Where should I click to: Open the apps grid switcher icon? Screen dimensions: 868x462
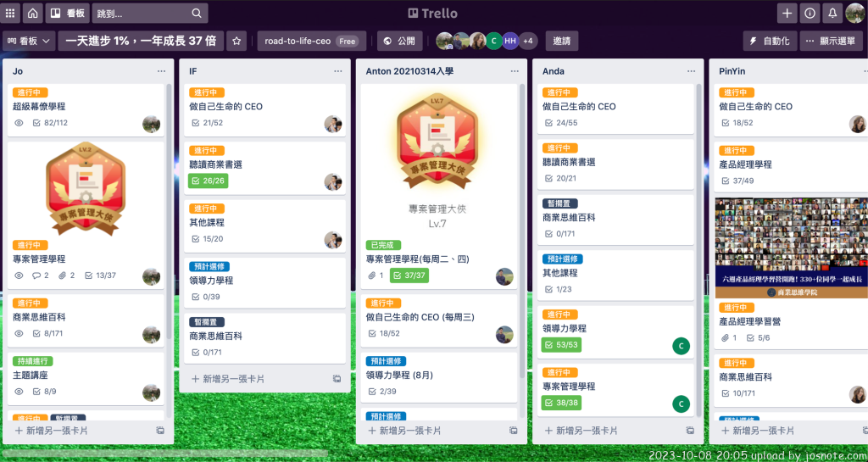click(x=10, y=14)
